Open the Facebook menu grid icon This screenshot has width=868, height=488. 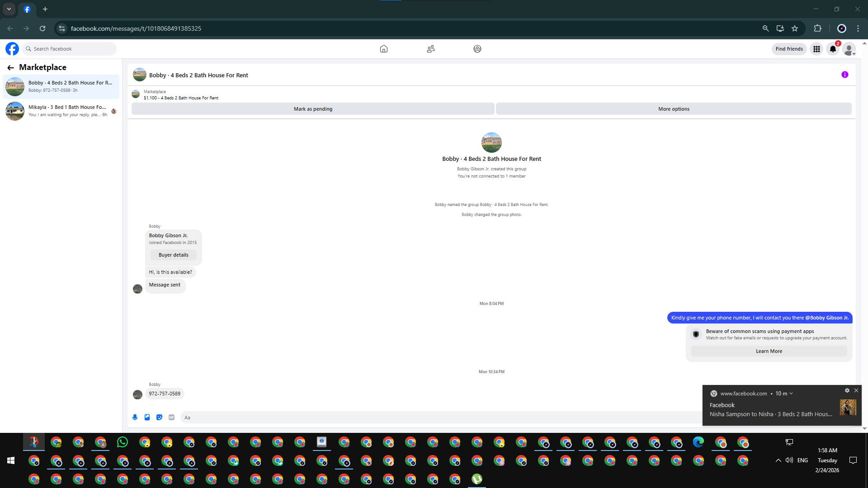tap(816, 49)
